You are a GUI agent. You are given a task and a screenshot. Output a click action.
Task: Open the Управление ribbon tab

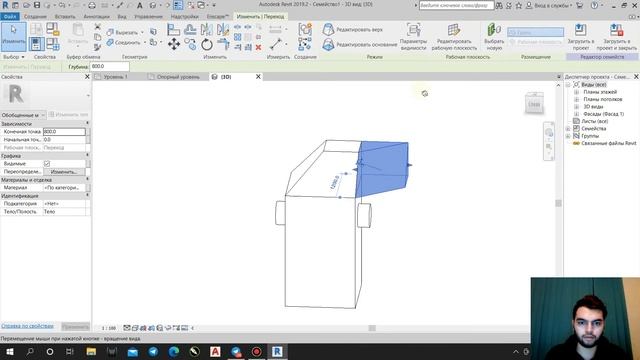coord(149,17)
